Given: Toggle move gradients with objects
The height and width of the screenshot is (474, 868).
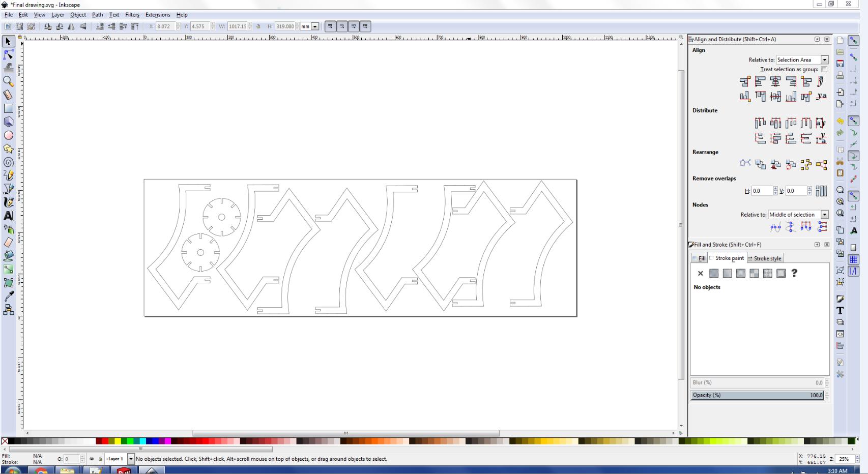Looking at the screenshot, I should [x=354, y=26].
